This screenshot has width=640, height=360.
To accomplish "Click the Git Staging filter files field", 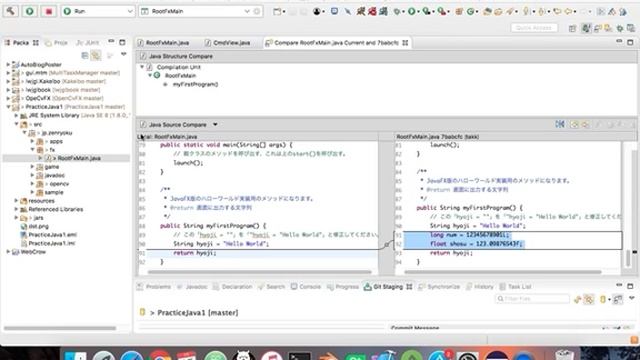I will tap(532, 299).
